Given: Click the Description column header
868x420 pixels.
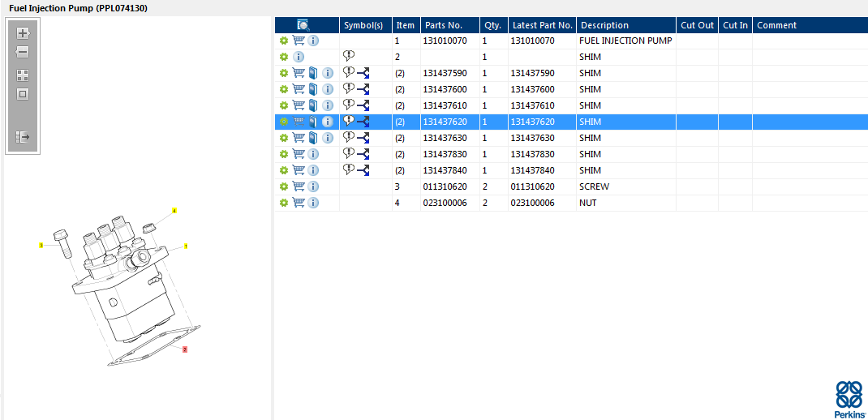Looking at the screenshot, I should (604, 25).
